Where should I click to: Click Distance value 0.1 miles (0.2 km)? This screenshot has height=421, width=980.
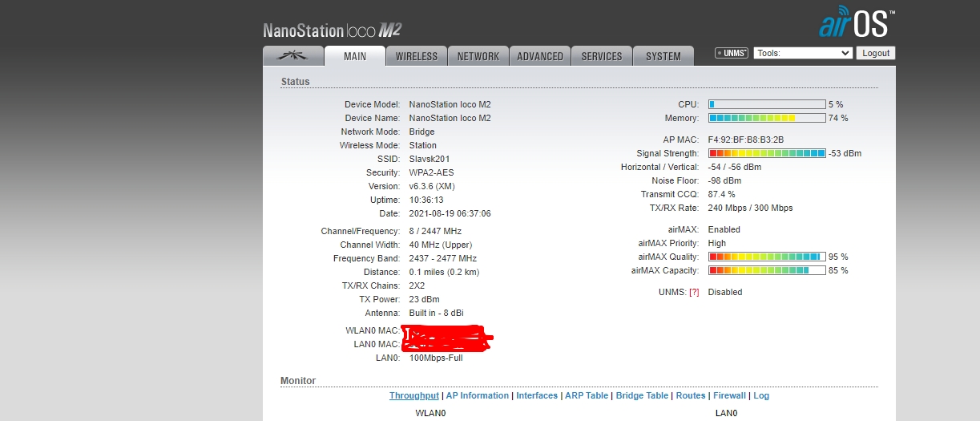[x=444, y=272]
